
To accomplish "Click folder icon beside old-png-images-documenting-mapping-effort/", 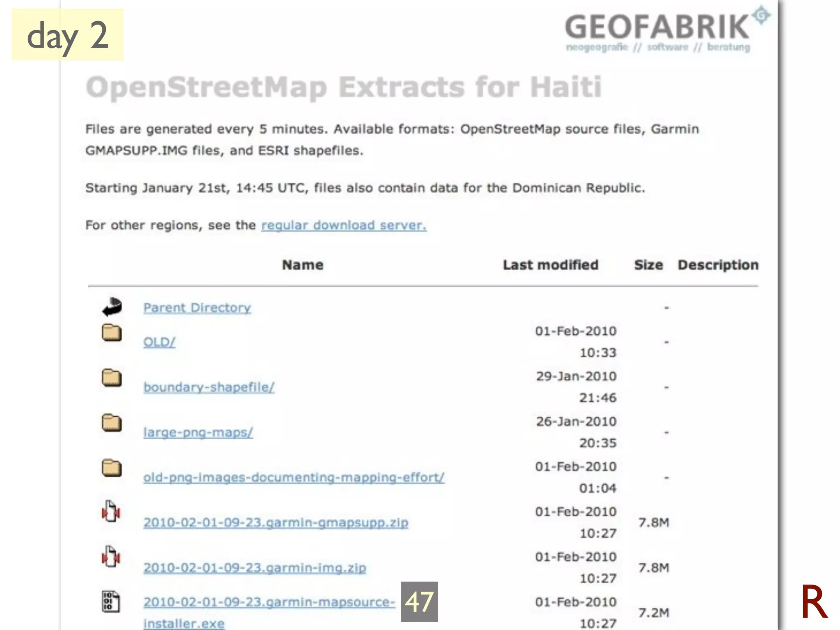I will [x=112, y=468].
